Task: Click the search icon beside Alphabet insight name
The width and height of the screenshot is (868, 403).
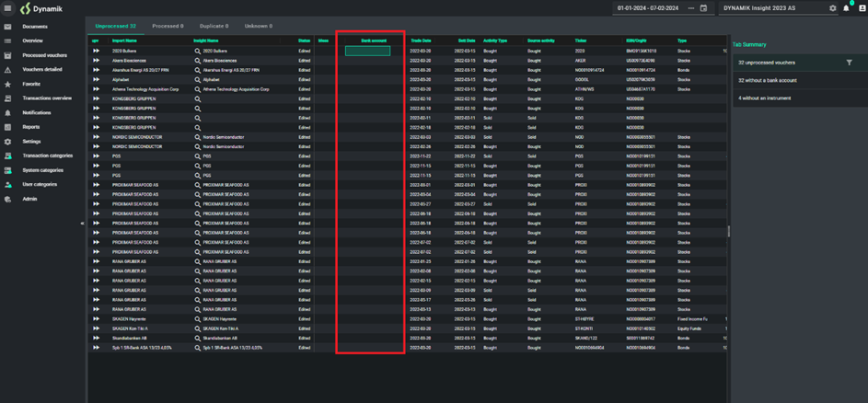Action: pyautogui.click(x=197, y=80)
